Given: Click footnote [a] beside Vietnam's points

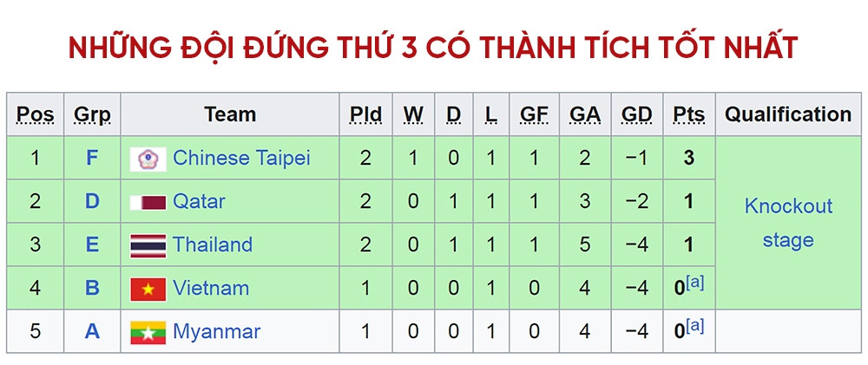Looking at the screenshot, I should (x=695, y=282).
